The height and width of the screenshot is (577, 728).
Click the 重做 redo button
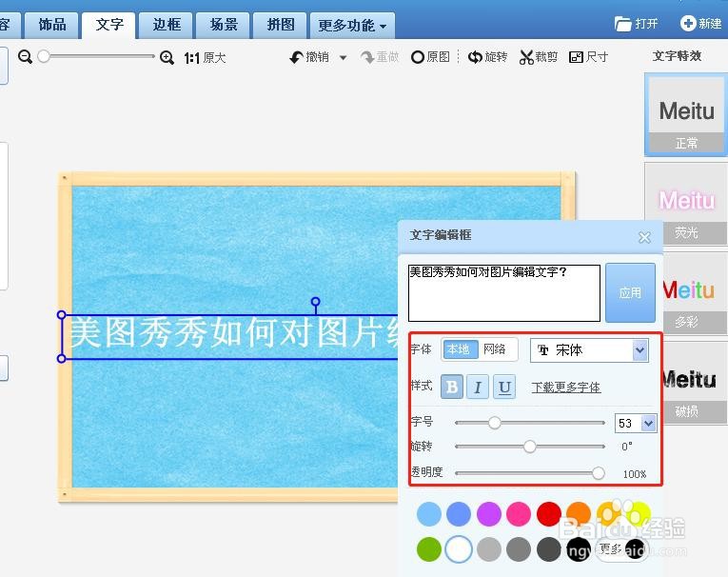click(x=380, y=57)
